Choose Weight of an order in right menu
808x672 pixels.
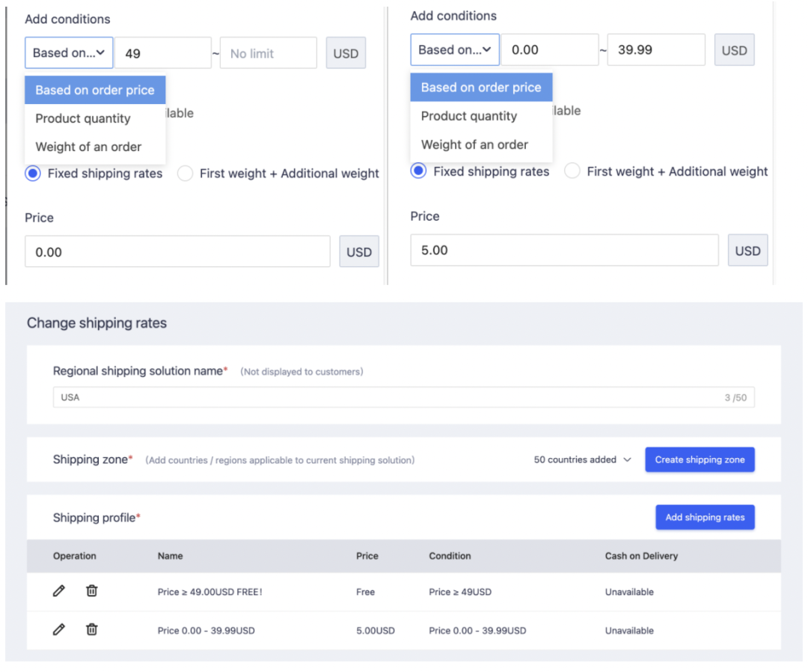point(474,144)
